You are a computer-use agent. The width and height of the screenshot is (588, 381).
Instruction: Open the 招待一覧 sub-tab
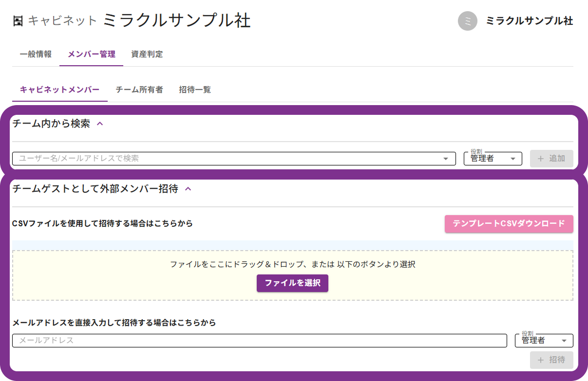pyautogui.click(x=194, y=90)
